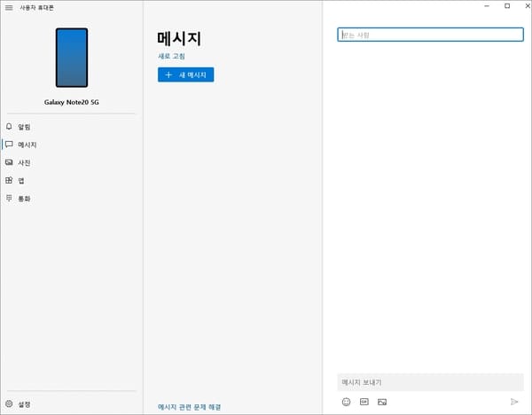Image resolution: width=532 pixels, height=415 pixels.
Task: Focus the recipient 받는 사람 input field
Action: click(x=430, y=35)
